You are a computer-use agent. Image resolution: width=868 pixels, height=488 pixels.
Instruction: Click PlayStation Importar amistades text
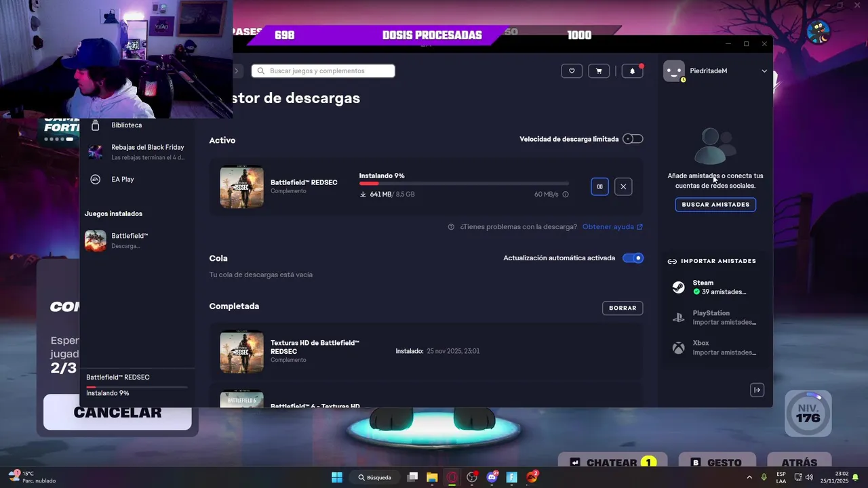pyautogui.click(x=724, y=323)
